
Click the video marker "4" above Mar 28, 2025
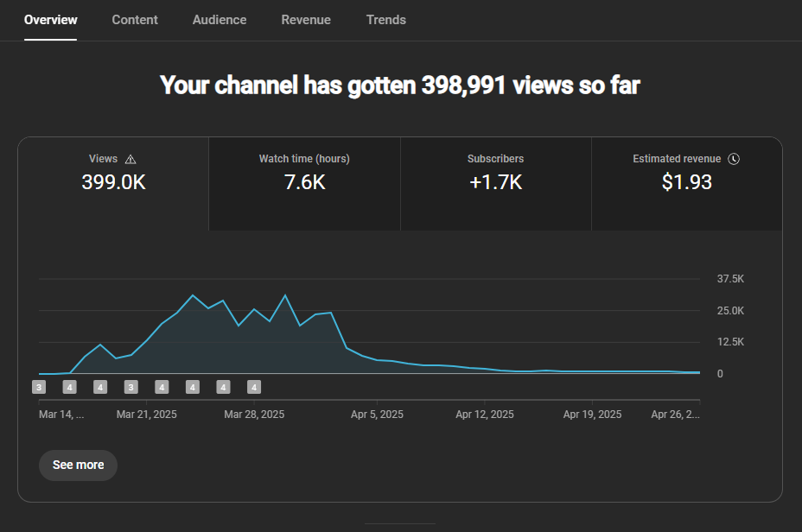coord(254,387)
